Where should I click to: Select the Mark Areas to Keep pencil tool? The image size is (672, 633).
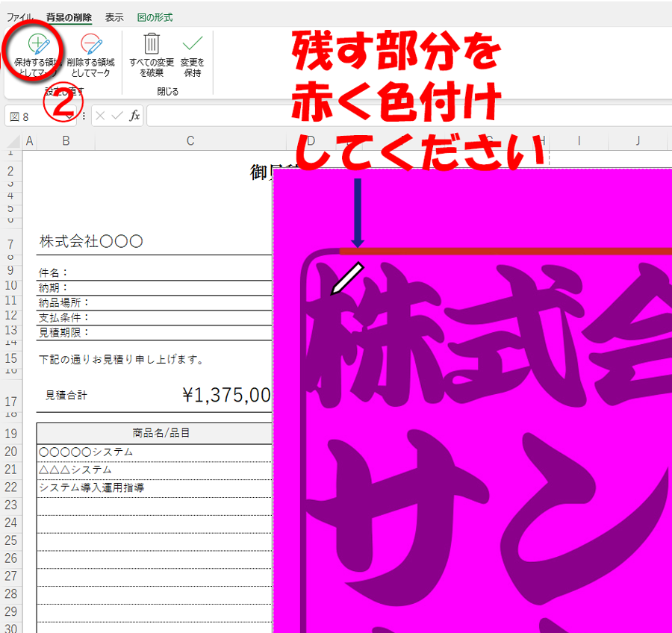37,56
